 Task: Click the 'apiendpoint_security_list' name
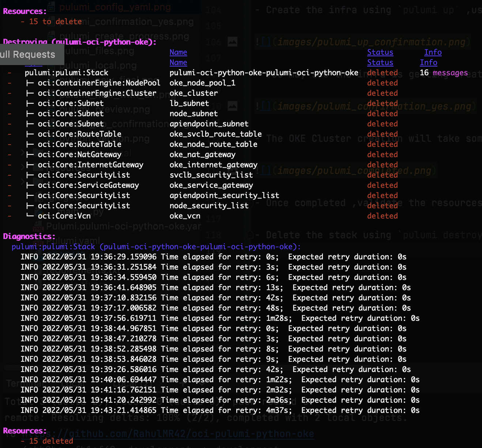coord(225,195)
